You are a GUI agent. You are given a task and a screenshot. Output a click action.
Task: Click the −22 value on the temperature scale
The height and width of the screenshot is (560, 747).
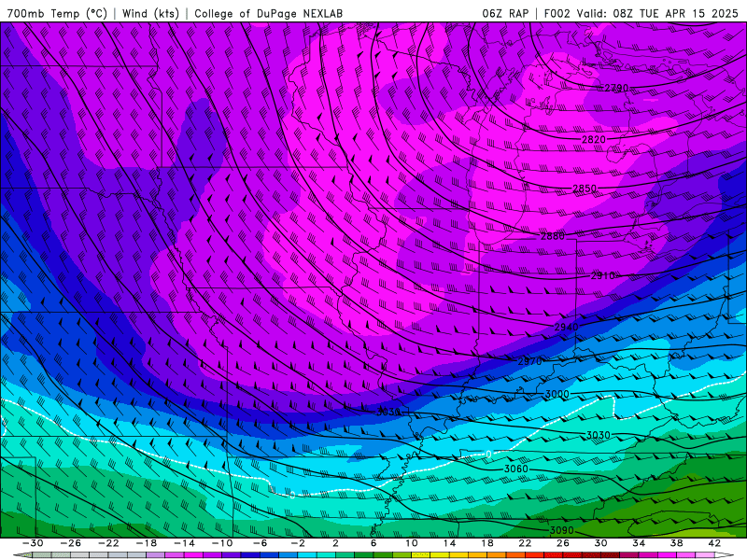click(108, 543)
